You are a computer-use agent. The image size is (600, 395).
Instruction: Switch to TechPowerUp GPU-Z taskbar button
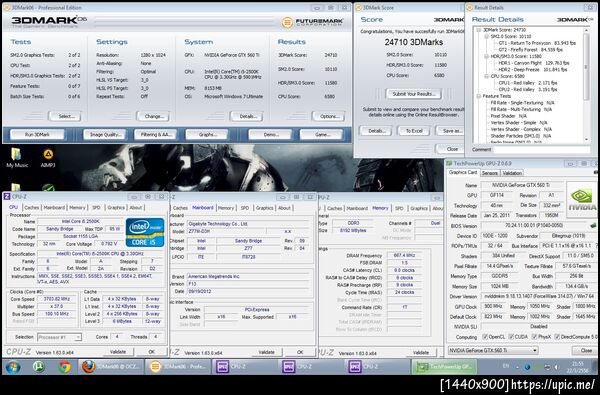coord(444,367)
